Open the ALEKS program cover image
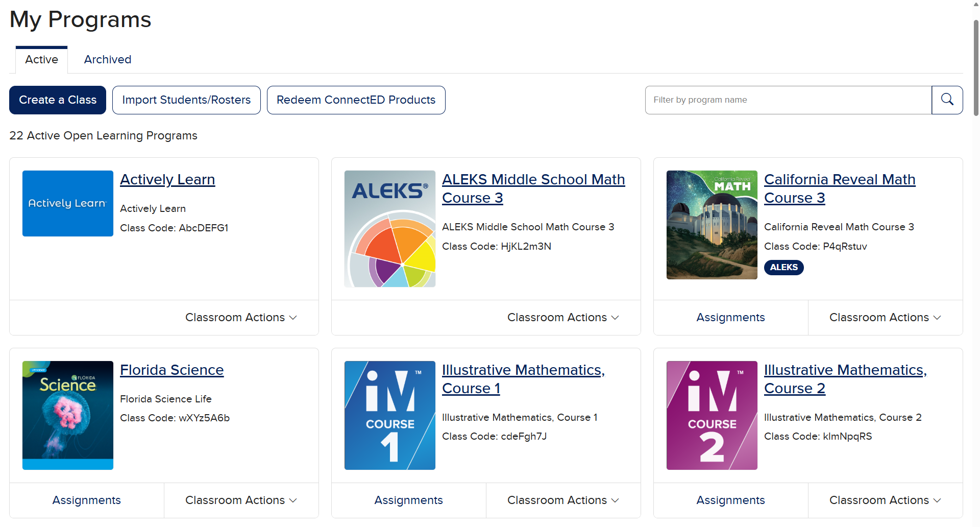The width and height of the screenshot is (980, 527). point(390,229)
